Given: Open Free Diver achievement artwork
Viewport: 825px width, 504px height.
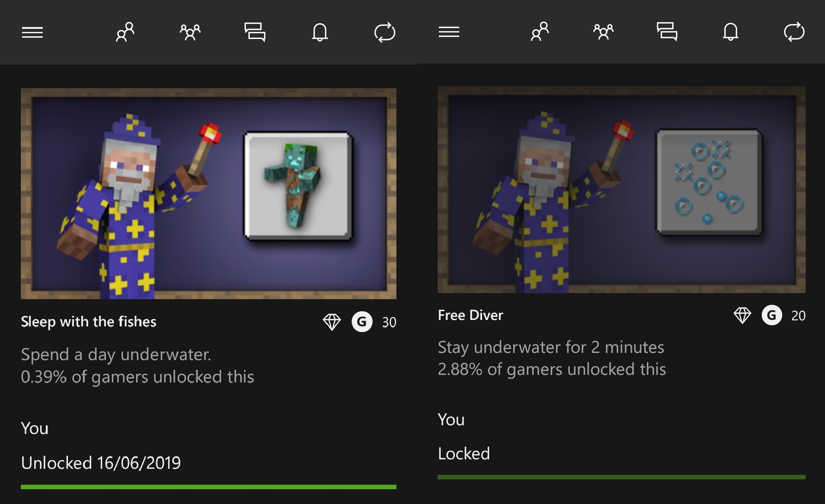Looking at the screenshot, I should (622, 190).
